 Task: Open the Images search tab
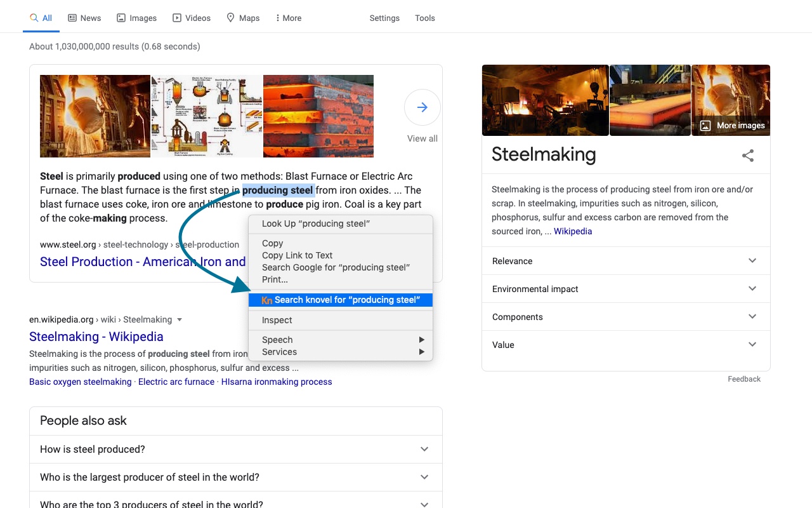136,18
